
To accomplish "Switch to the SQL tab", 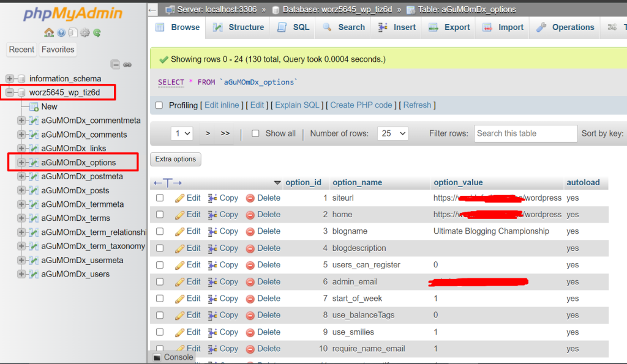I will click(292, 27).
